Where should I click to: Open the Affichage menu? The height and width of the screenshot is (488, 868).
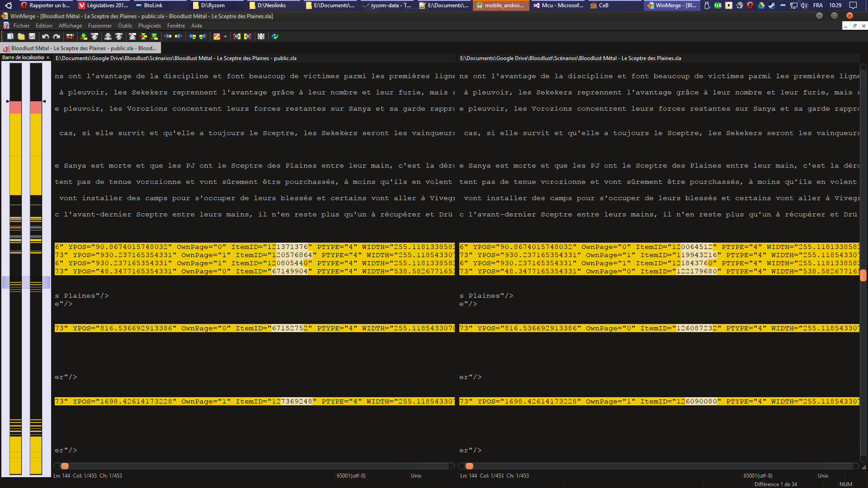tap(70, 26)
